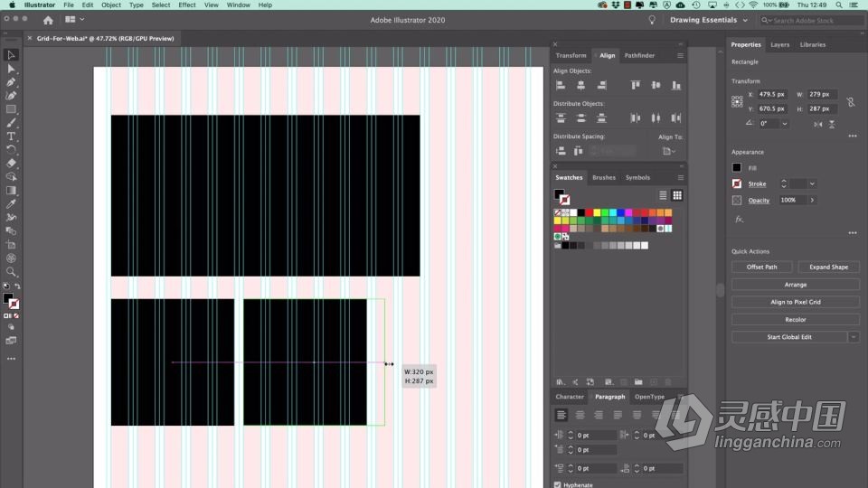Select the Zoom tool
This screenshot has height=488, width=868.
(11, 272)
